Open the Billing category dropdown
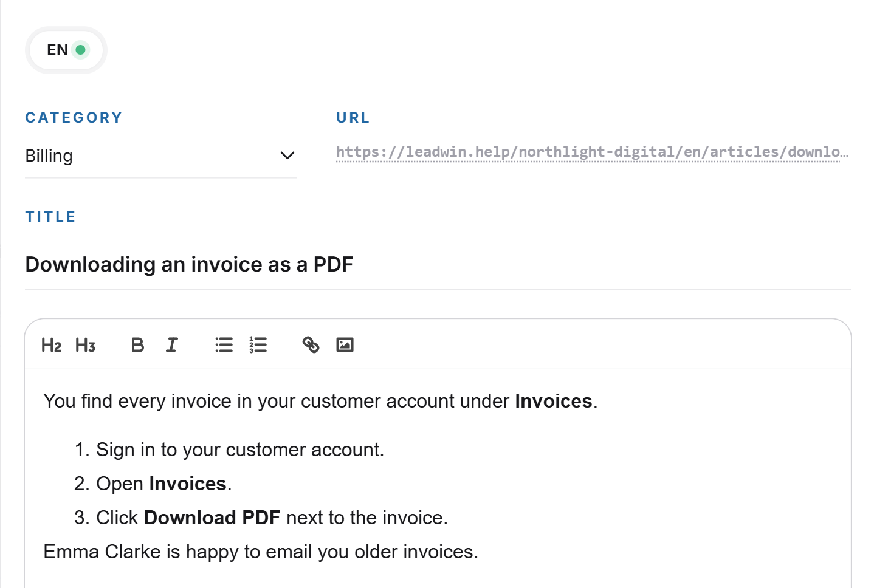 (x=160, y=156)
